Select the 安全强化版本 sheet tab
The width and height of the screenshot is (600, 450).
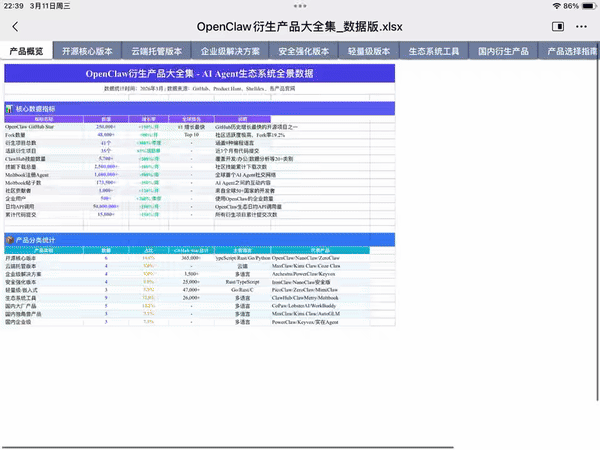click(303, 51)
